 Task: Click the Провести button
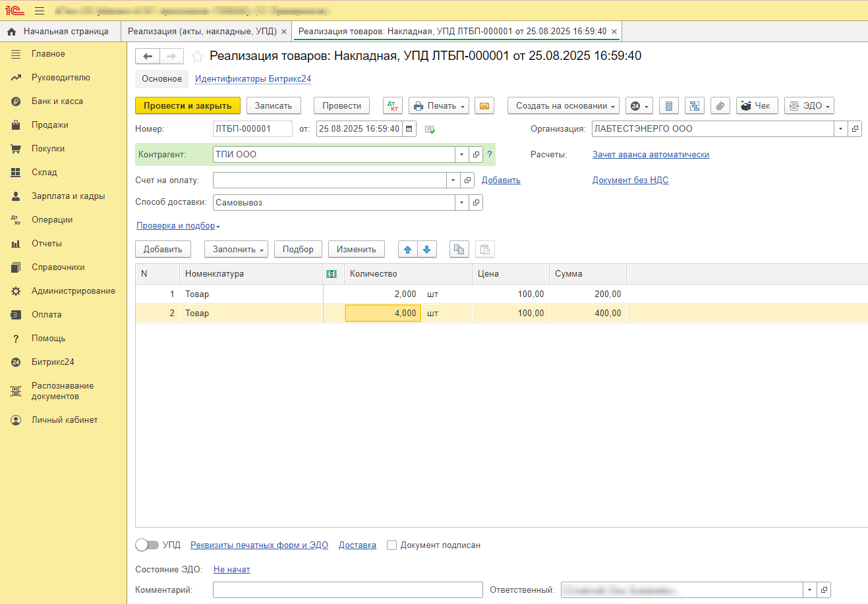pos(341,105)
